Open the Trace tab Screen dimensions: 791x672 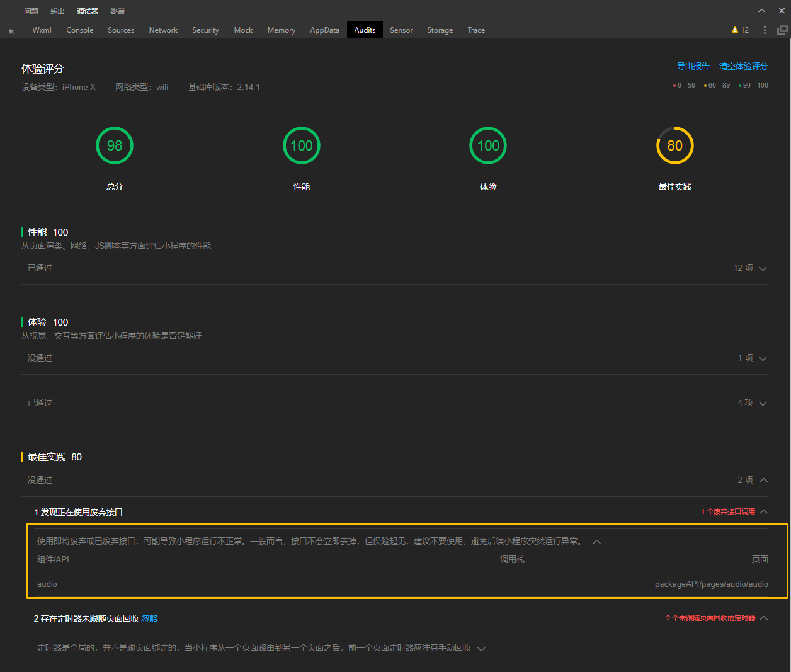tap(476, 30)
